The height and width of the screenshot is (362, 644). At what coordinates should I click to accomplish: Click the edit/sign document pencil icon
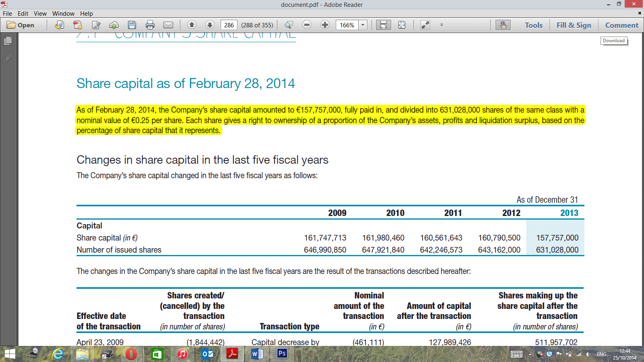point(96,25)
